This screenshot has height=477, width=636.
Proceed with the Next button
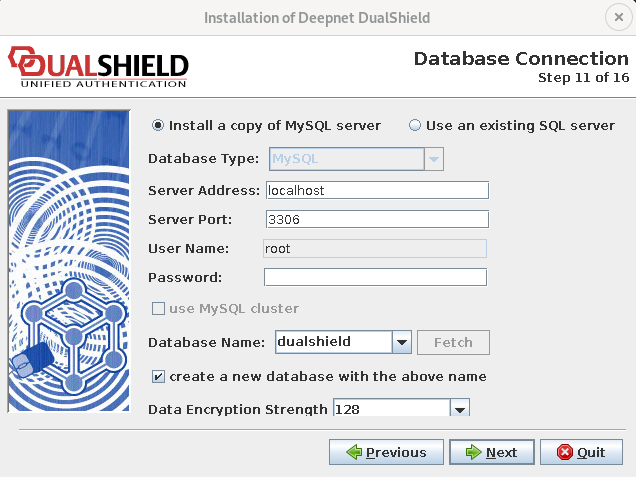(492, 452)
